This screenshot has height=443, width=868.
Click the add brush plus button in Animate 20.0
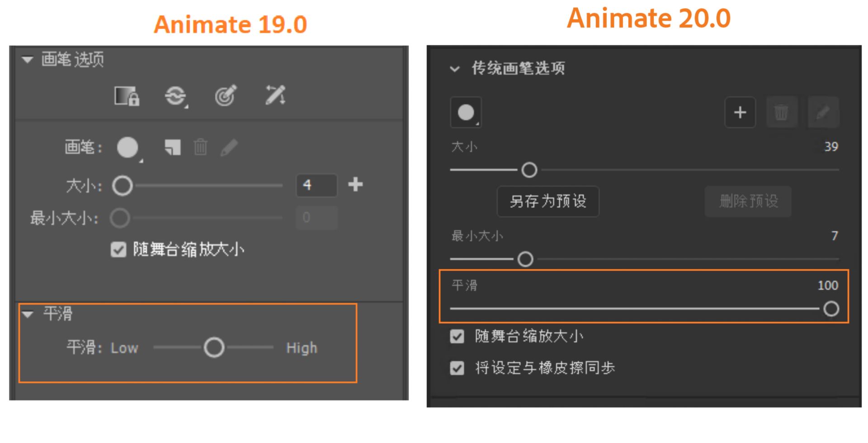(x=740, y=112)
